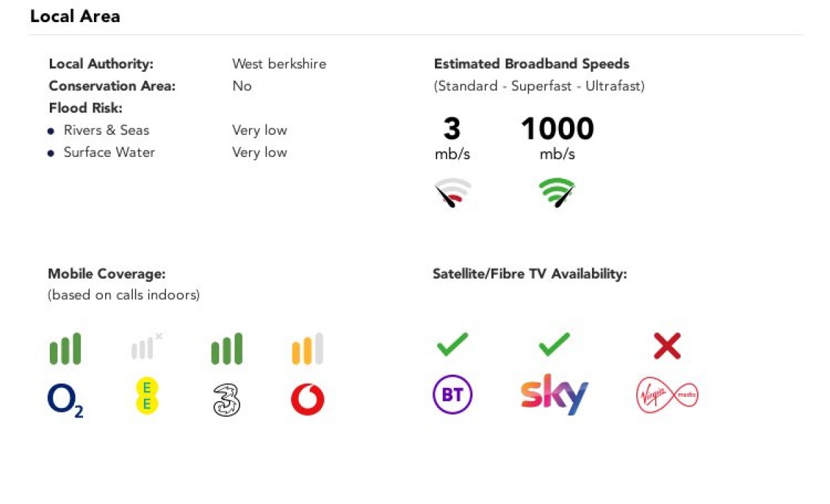Click the green signal bars above O2

(65, 348)
